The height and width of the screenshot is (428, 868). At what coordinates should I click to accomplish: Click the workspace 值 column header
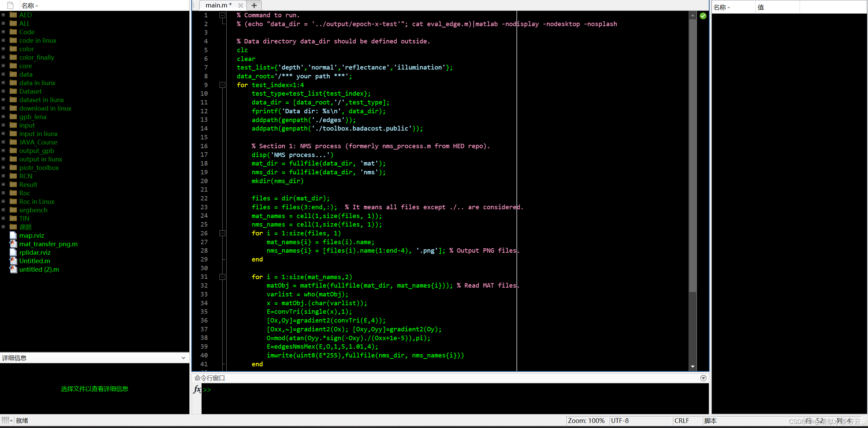[x=760, y=7]
